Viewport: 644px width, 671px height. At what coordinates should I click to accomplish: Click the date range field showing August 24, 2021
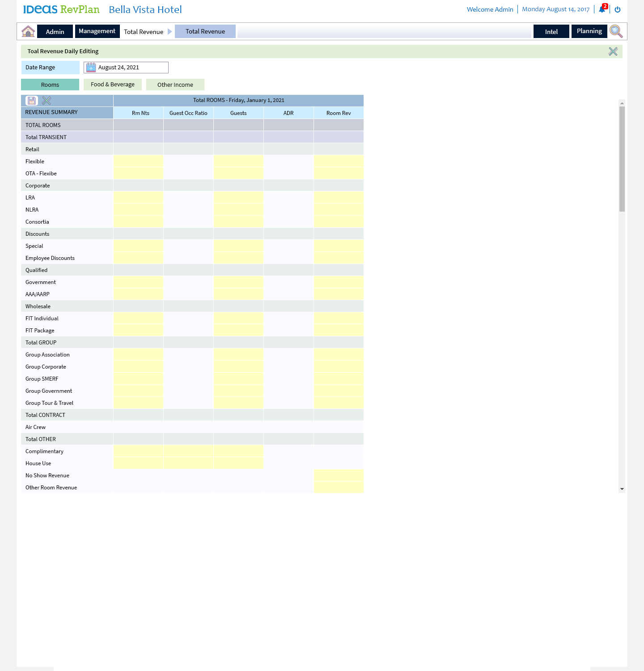point(132,68)
